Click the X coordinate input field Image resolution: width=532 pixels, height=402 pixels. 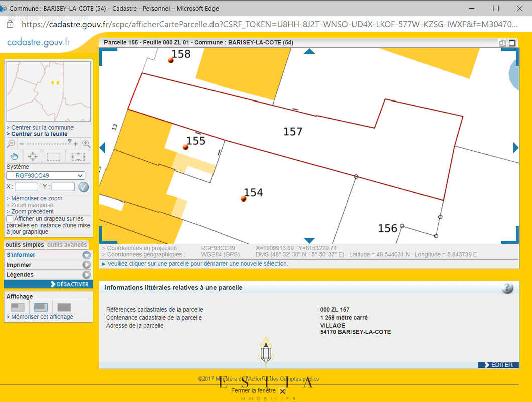[27, 187]
